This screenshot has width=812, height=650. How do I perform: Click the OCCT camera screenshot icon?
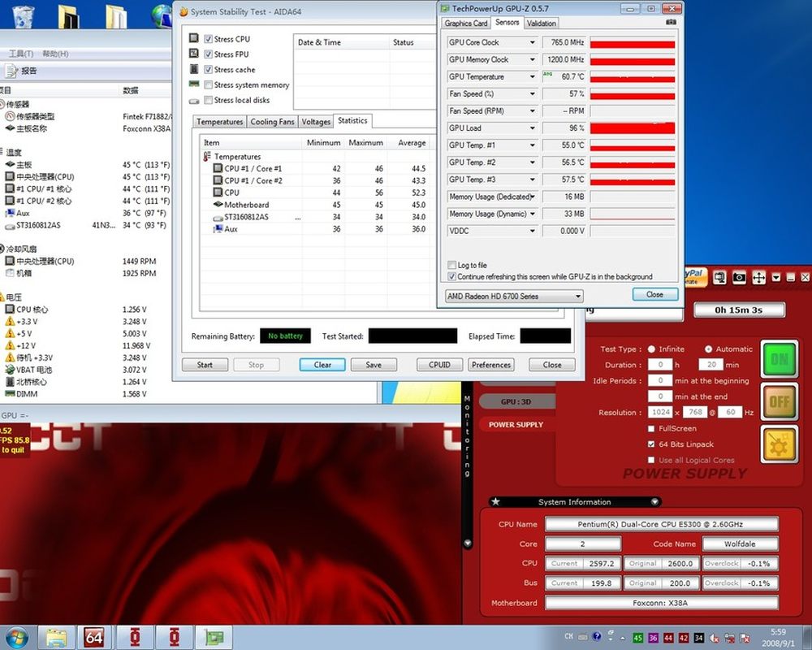pyautogui.click(x=739, y=278)
